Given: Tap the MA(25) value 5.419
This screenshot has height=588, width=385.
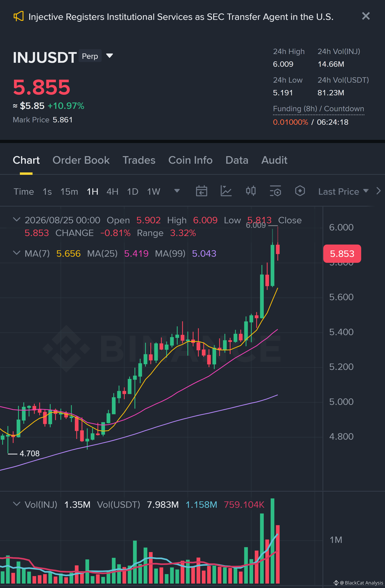Looking at the screenshot, I should 136,253.
